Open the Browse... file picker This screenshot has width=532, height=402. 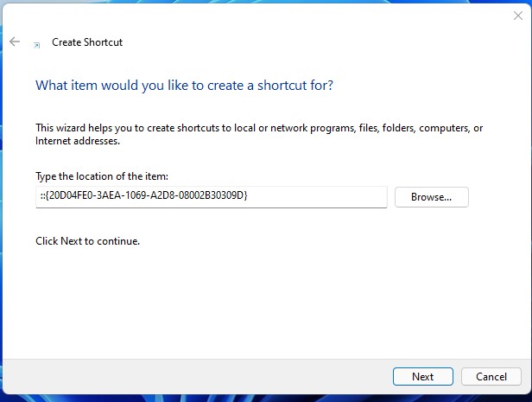(x=432, y=197)
